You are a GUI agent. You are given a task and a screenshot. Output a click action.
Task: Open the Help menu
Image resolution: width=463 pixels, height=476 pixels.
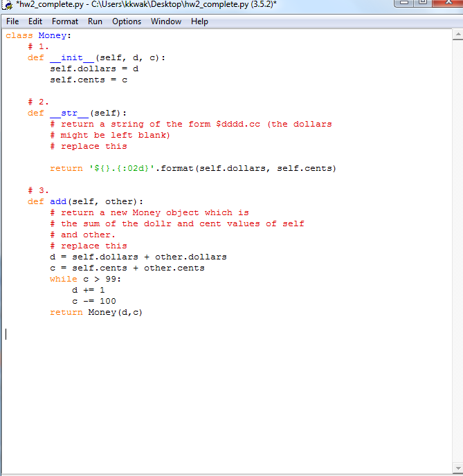point(199,21)
